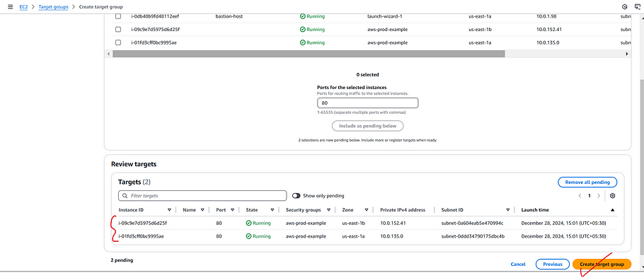Sort targets by Launch time column
644x278 pixels.
click(612, 210)
